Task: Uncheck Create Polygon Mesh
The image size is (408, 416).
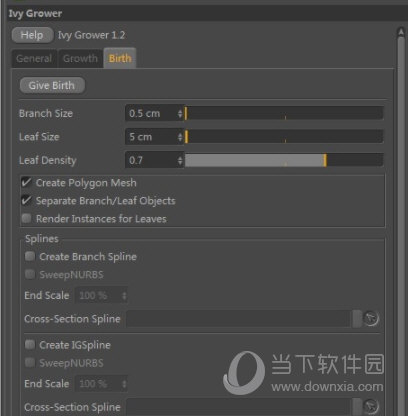Action: [26, 182]
